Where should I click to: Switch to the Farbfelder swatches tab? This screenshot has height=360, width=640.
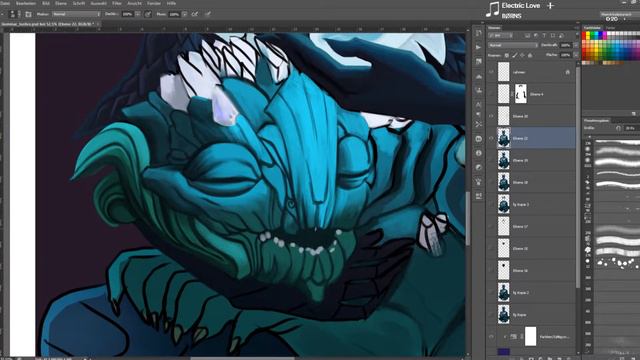coord(592,28)
